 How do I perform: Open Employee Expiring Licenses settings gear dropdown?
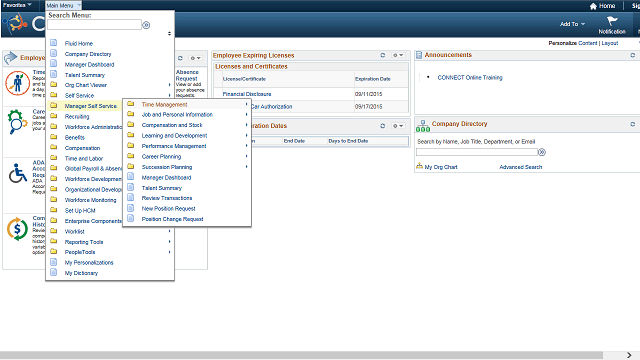(x=398, y=55)
